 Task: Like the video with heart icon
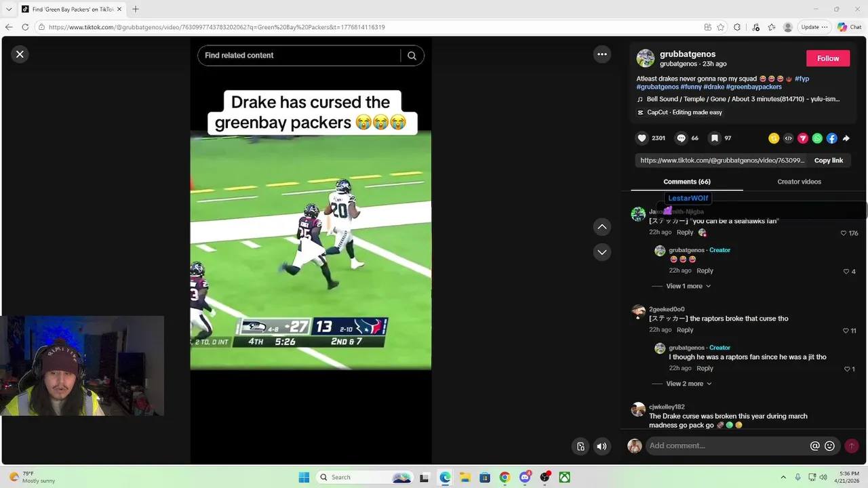(x=642, y=138)
